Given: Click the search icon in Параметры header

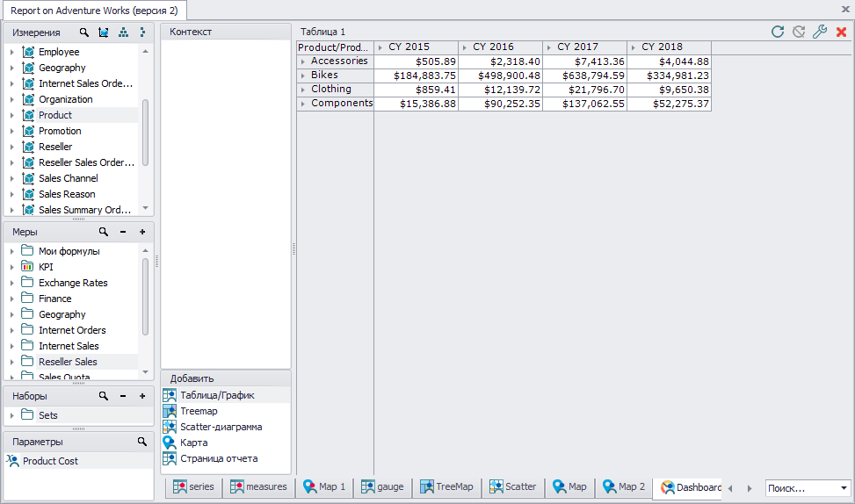Looking at the screenshot, I should click(x=142, y=442).
